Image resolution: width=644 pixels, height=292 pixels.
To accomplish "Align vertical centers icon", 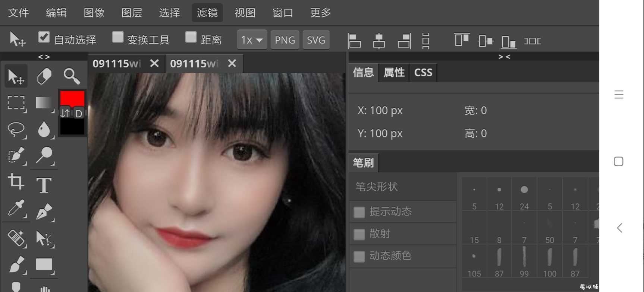I will pyautogui.click(x=485, y=41).
